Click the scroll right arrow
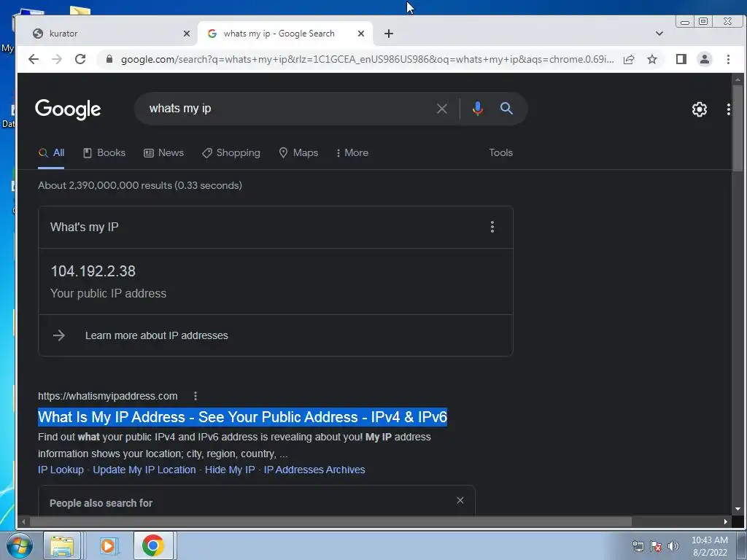 click(x=726, y=521)
